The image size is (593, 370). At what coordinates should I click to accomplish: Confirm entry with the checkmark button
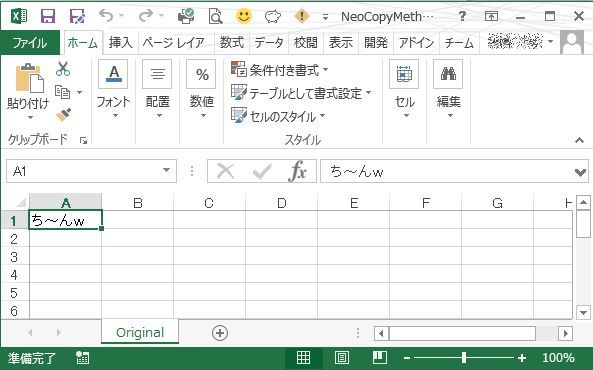click(261, 171)
